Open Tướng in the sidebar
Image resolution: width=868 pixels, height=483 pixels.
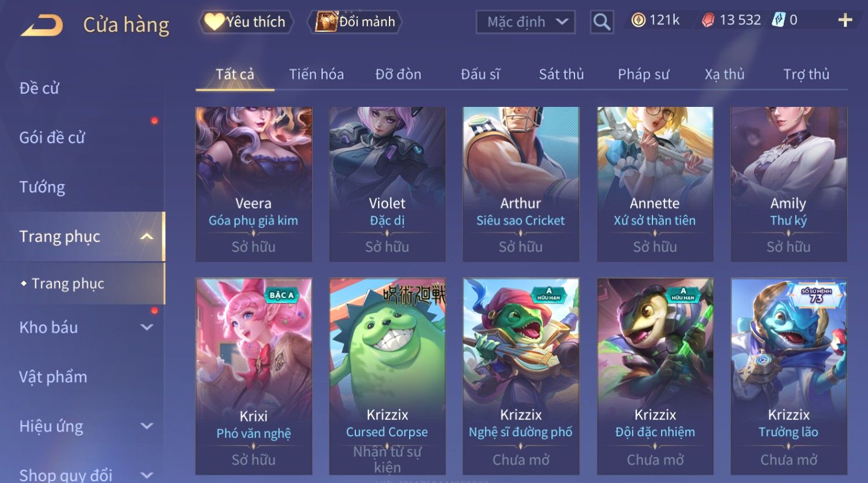tap(42, 187)
